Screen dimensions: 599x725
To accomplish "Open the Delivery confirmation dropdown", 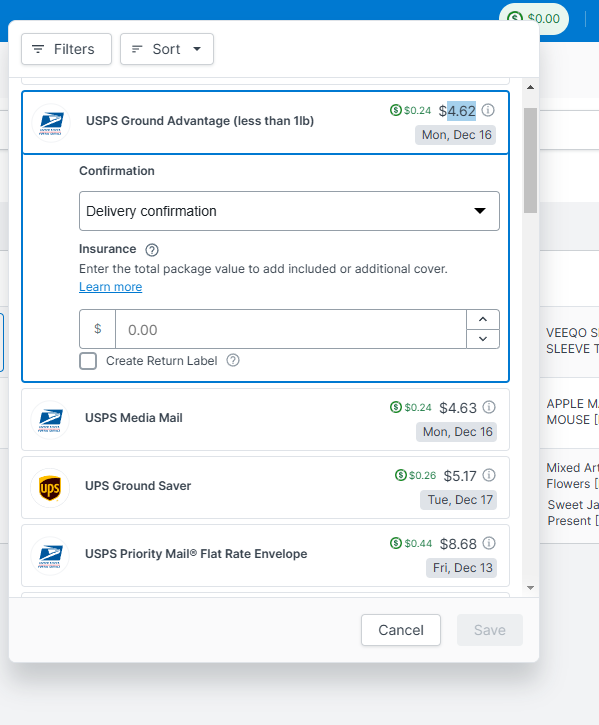I will [x=289, y=211].
